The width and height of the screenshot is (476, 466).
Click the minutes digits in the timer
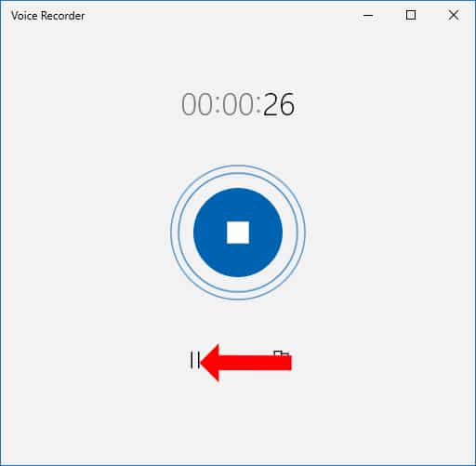tap(238, 104)
